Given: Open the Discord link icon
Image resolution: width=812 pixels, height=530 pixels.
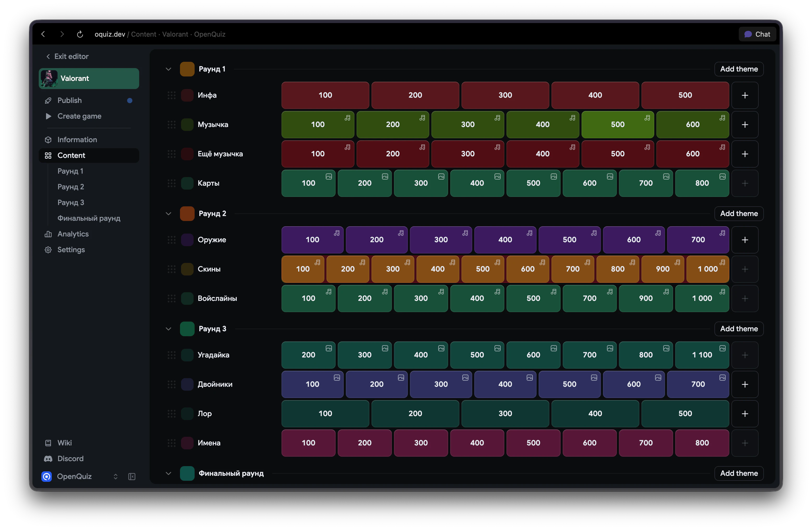Looking at the screenshot, I should tap(48, 459).
